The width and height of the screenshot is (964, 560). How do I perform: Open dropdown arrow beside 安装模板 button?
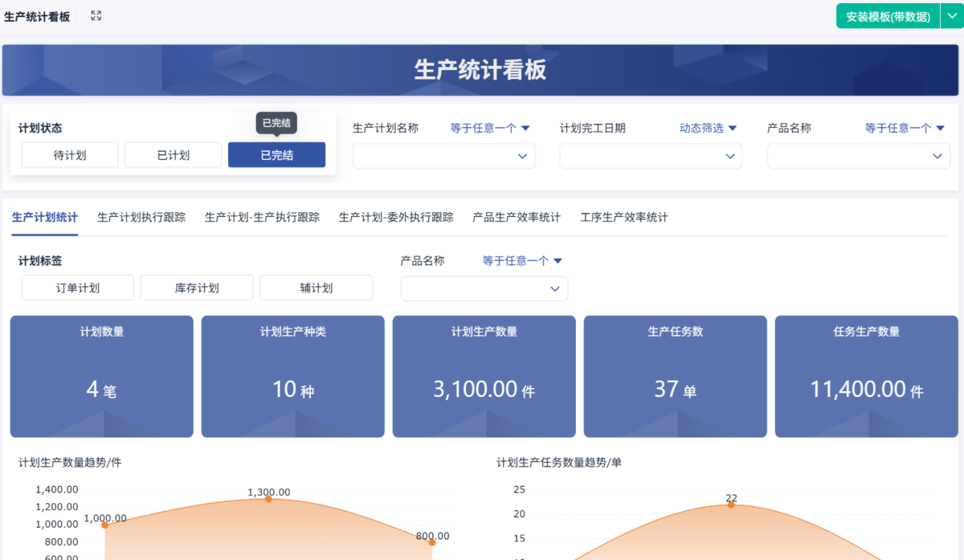coord(952,16)
